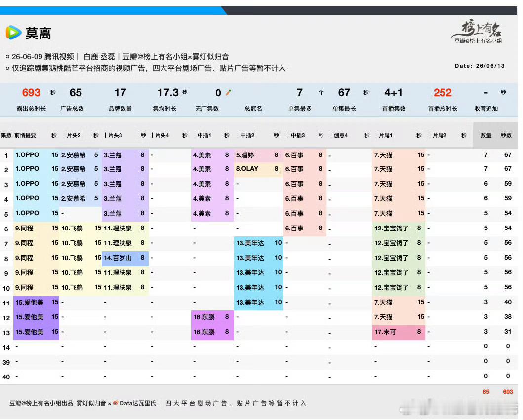523x420 pixels.
Task: Click the 集数 column header
Action: tap(6, 135)
